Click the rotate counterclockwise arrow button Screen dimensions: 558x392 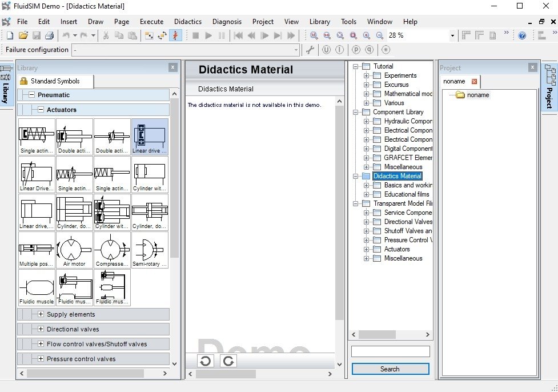pyautogui.click(x=206, y=361)
